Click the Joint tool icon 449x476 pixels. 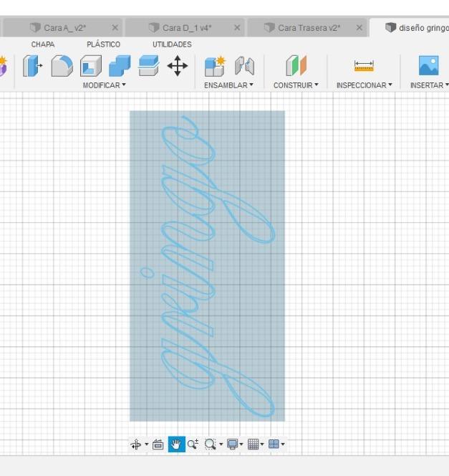[x=244, y=65]
